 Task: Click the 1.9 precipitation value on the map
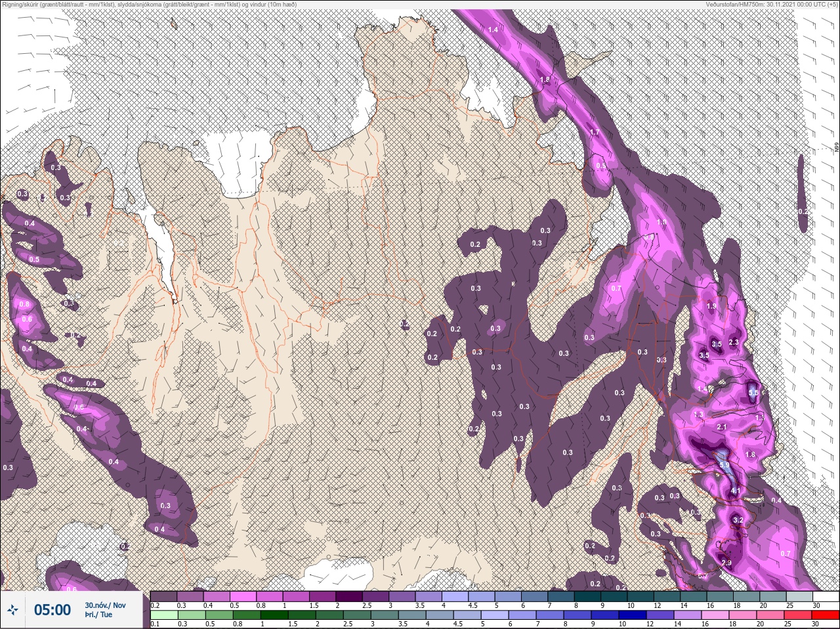pyautogui.click(x=711, y=306)
